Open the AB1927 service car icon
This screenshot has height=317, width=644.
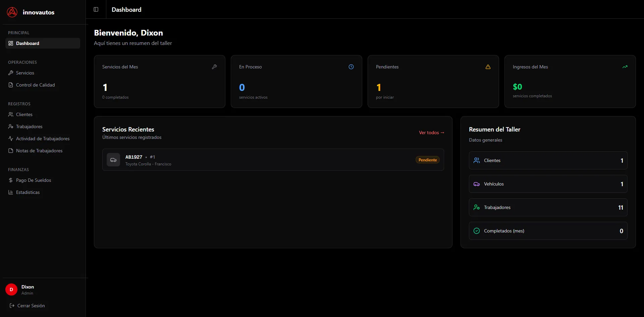113,160
